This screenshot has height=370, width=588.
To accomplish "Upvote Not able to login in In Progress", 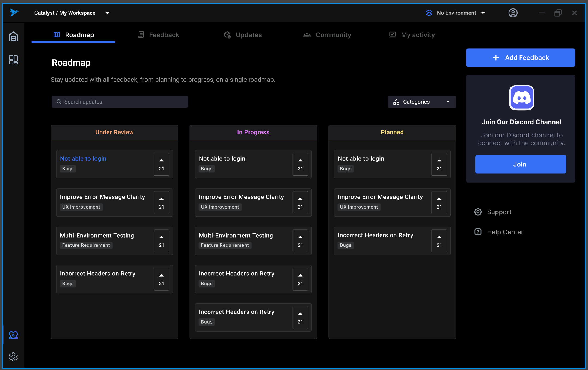I will [300, 164].
